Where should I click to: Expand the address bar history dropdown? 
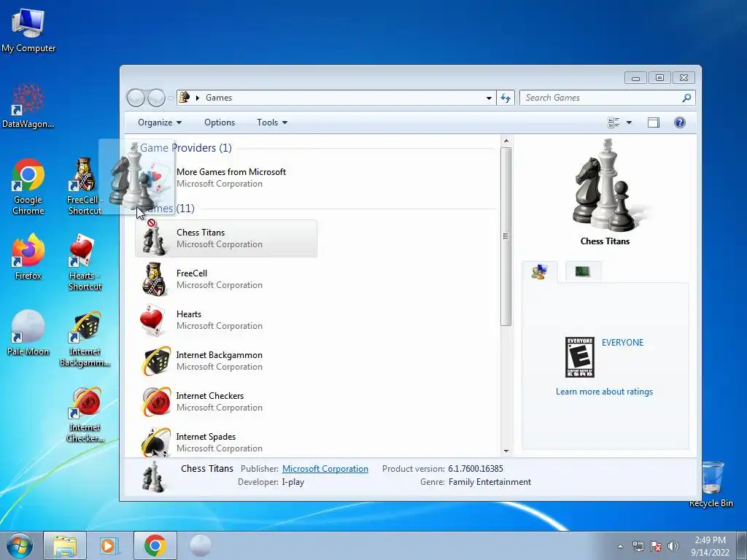click(489, 98)
